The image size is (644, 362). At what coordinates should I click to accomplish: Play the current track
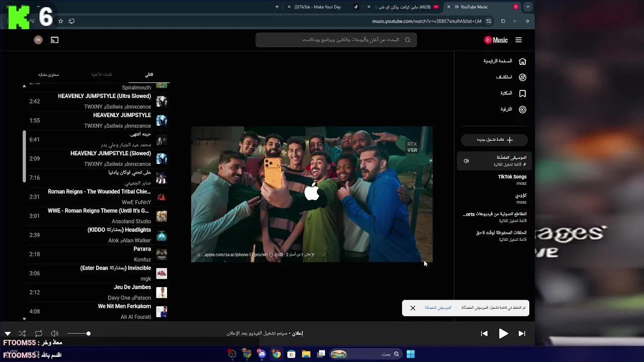[503, 333]
